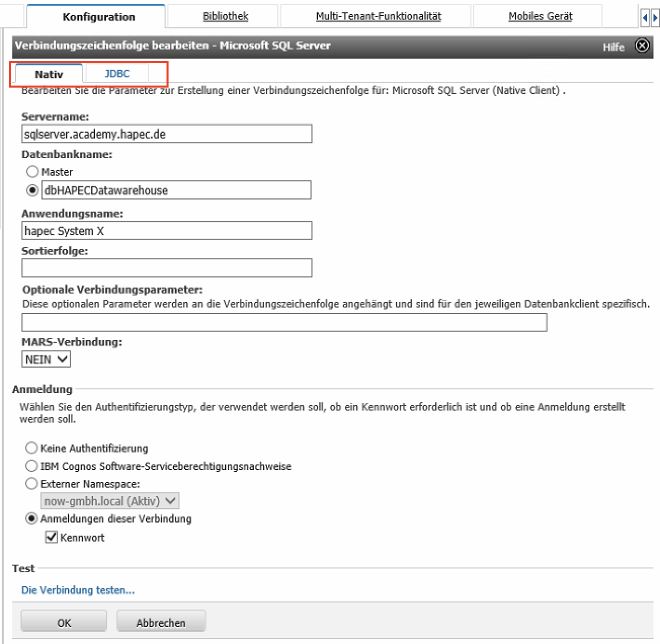
Task: Open the Hilfe help link
Action: (613, 47)
